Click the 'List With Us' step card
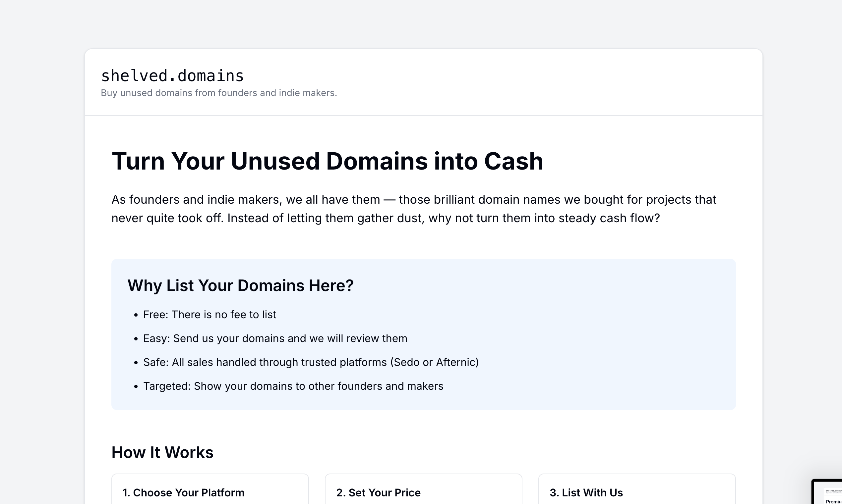The width and height of the screenshot is (842, 504). pyautogui.click(x=637, y=492)
